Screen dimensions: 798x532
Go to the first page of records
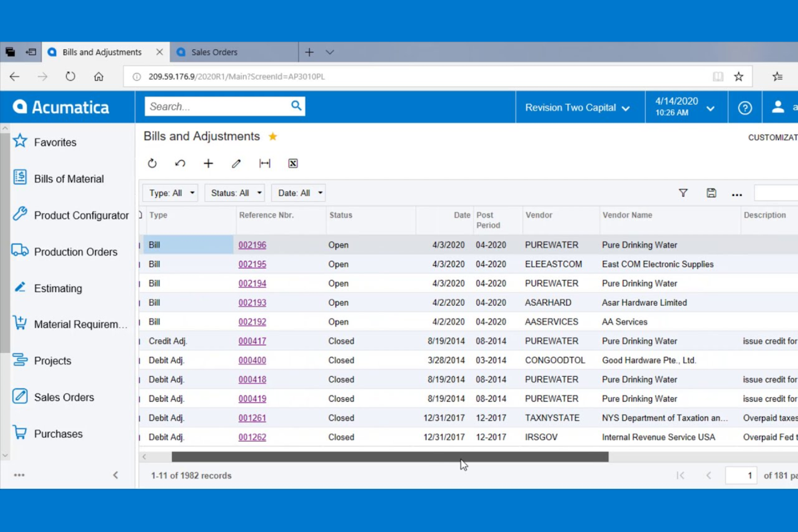point(680,475)
